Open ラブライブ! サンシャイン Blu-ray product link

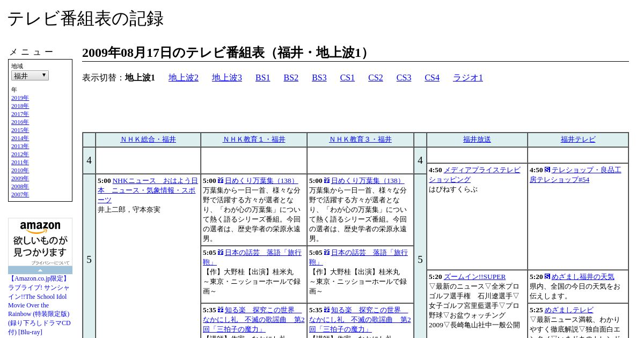point(39,305)
